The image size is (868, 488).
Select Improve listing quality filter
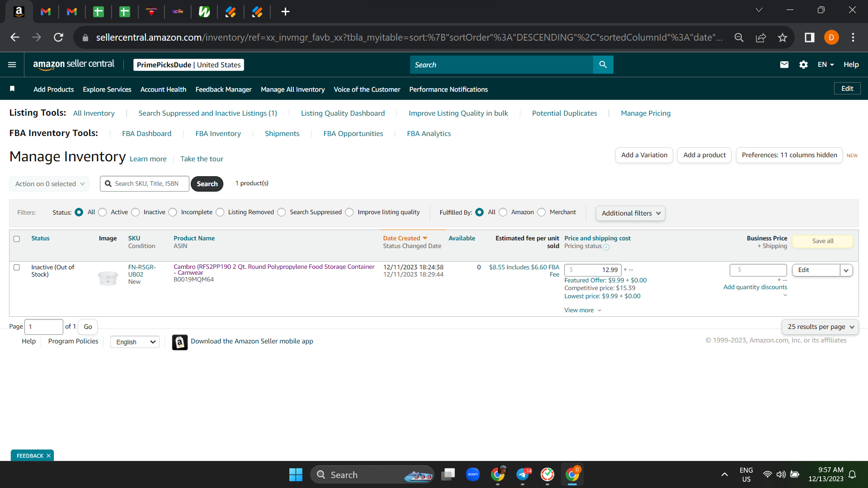[x=349, y=212]
